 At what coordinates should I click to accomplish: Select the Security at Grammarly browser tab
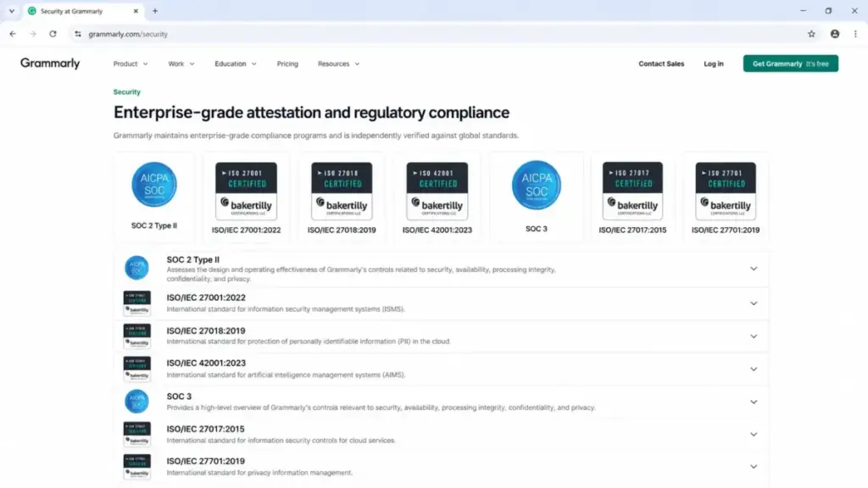pos(83,11)
